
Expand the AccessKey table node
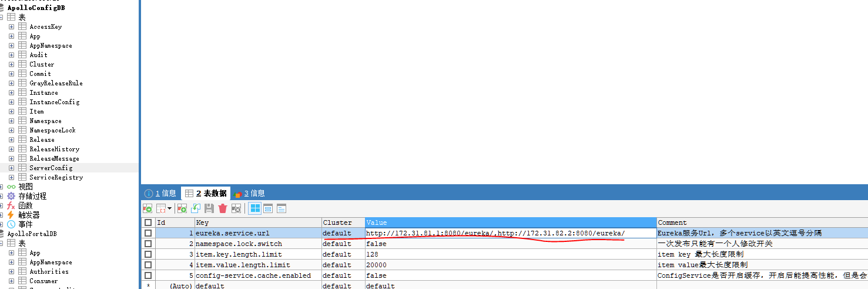(11, 26)
